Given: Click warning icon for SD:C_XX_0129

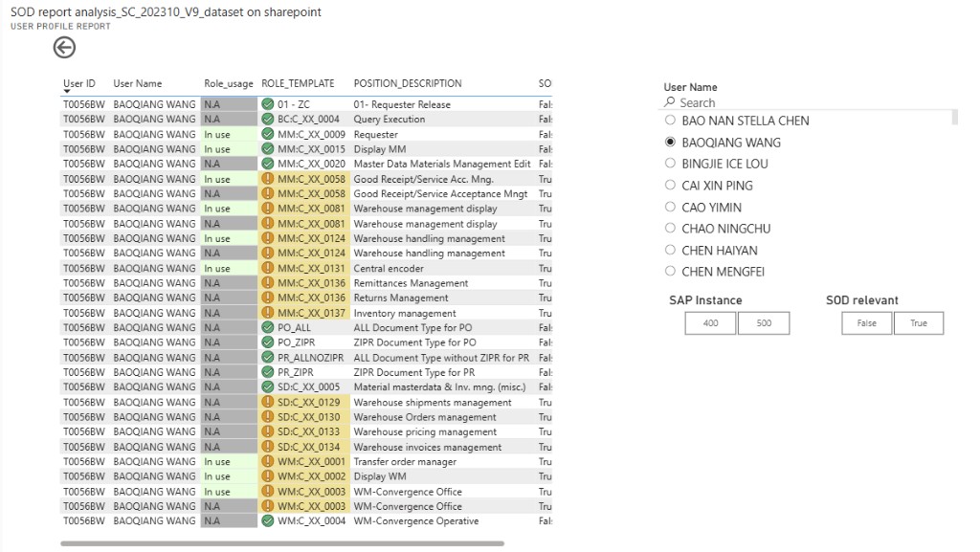Looking at the screenshot, I should [268, 402].
